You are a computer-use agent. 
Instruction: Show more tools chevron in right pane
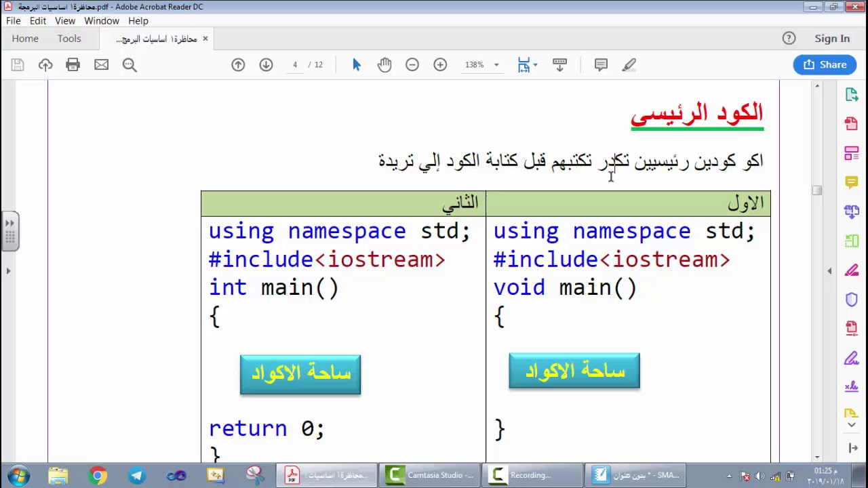point(852,425)
